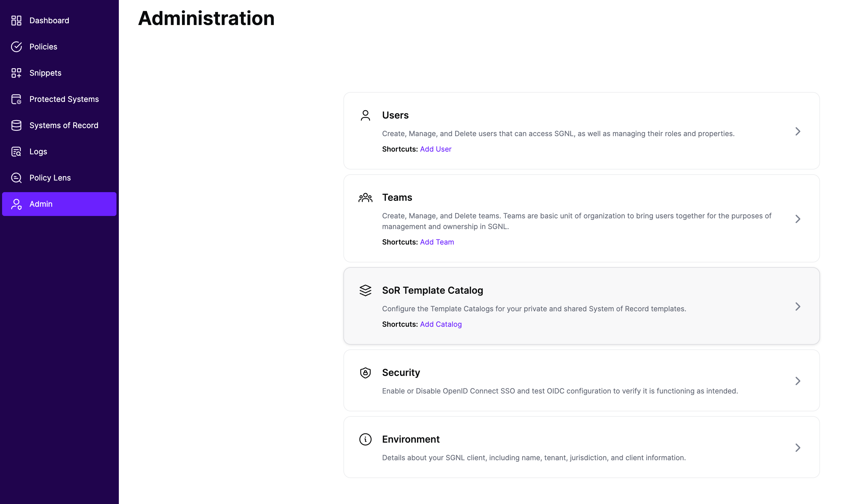Click the Security card chevron arrow

798,381
